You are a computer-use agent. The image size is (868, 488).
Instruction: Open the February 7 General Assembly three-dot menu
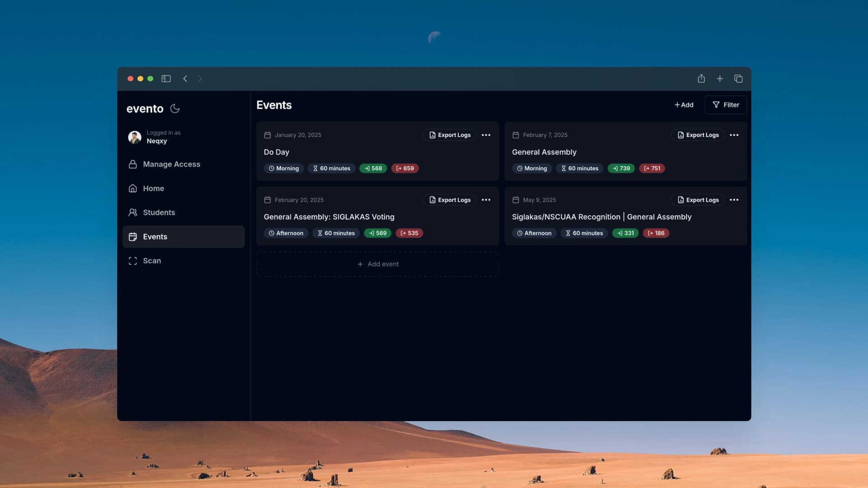tap(734, 135)
